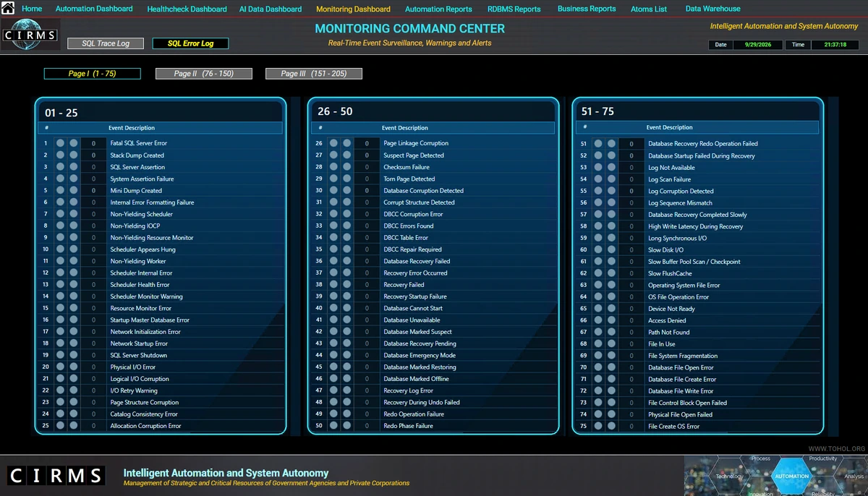
Task: Select the 'Startup Master Database Error' event text
Action: pyautogui.click(x=150, y=320)
